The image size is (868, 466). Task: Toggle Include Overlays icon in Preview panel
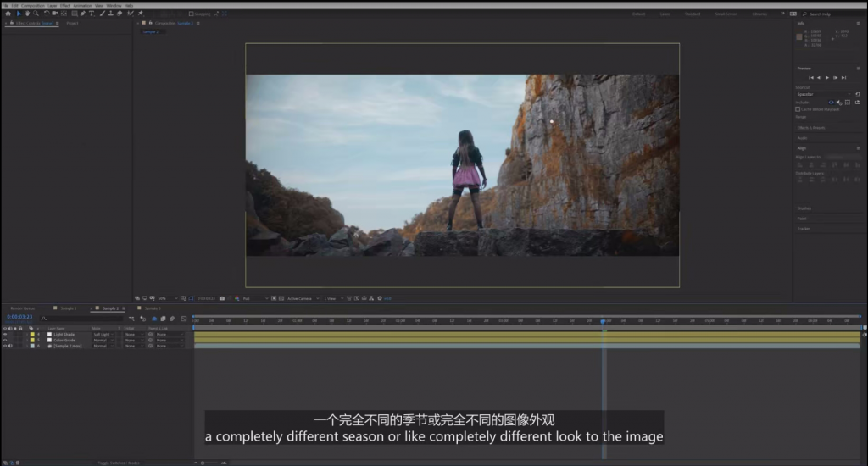point(848,103)
